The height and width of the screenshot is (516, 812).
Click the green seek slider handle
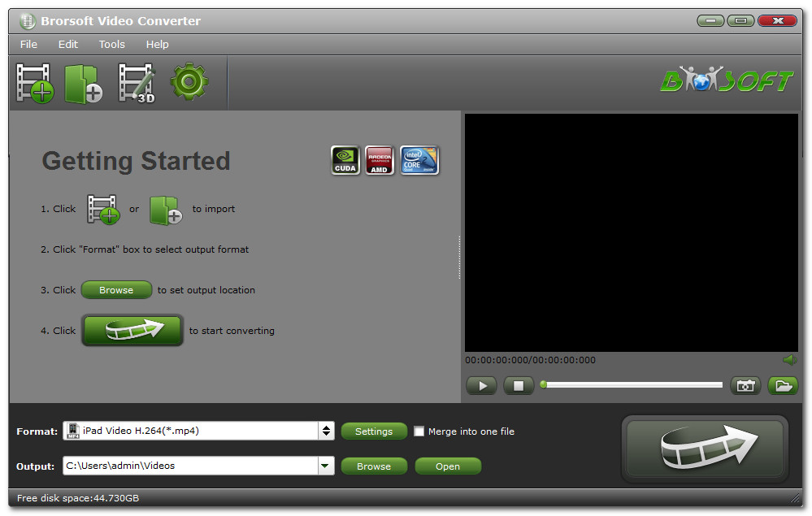tap(543, 384)
